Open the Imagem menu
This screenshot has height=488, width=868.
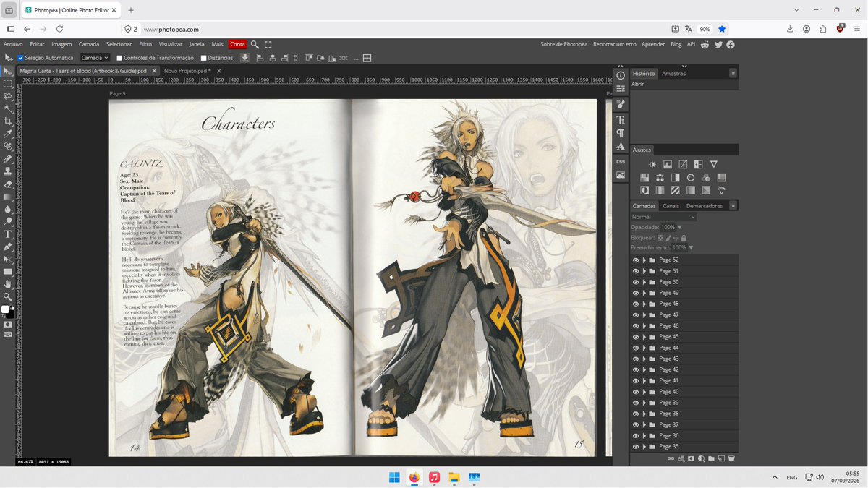pos(61,44)
